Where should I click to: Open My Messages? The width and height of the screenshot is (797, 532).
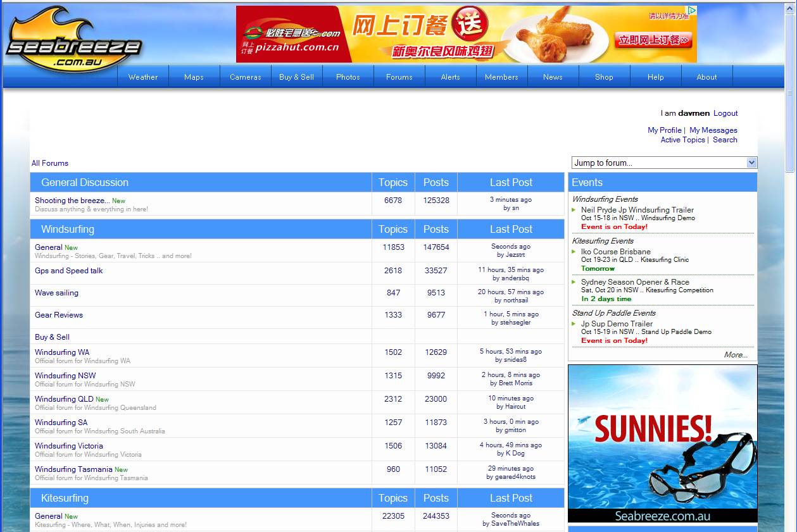point(713,130)
